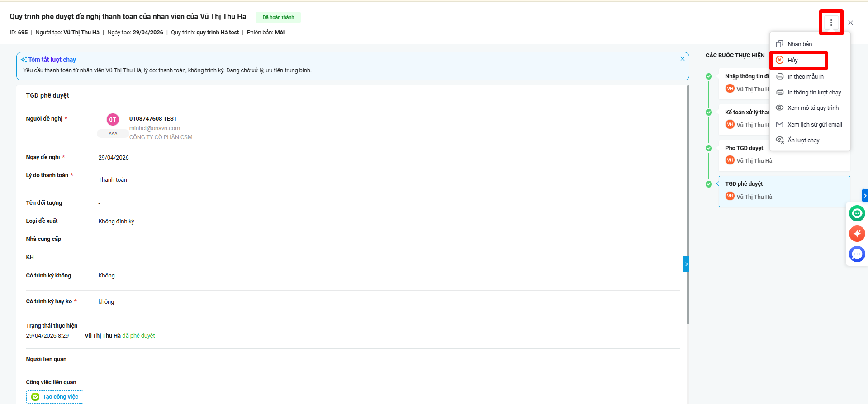Image resolution: width=868 pixels, height=404 pixels.
Task: Click green check marker of TGD phê duyệt
Action: point(709,184)
